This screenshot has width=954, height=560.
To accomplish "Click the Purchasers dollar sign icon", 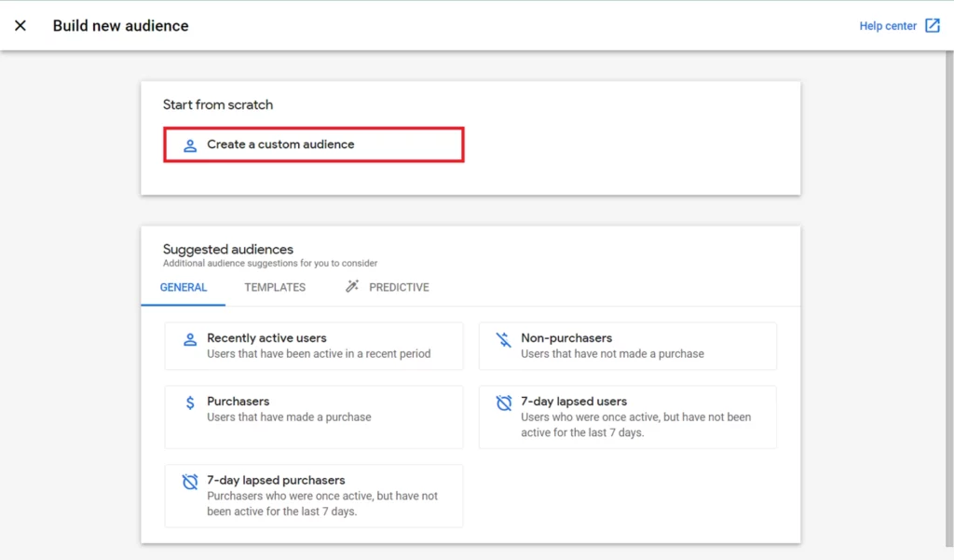I will tap(190, 403).
